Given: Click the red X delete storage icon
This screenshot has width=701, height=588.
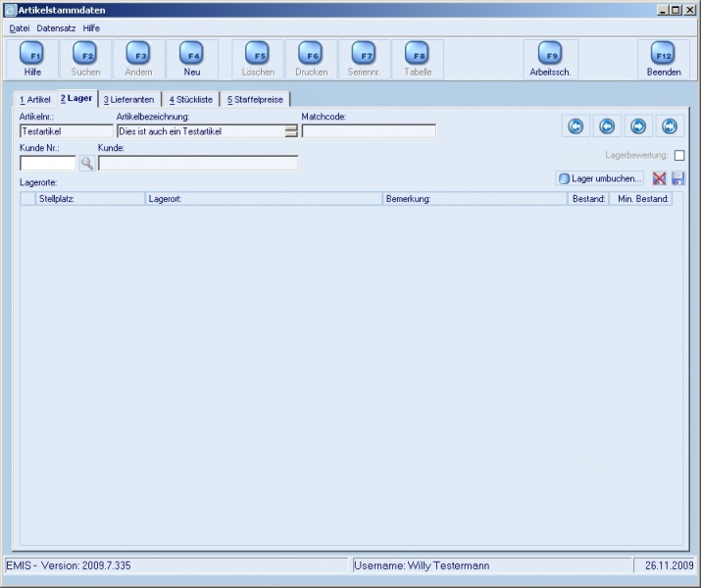Looking at the screenshot, I should tap(659, 178).
